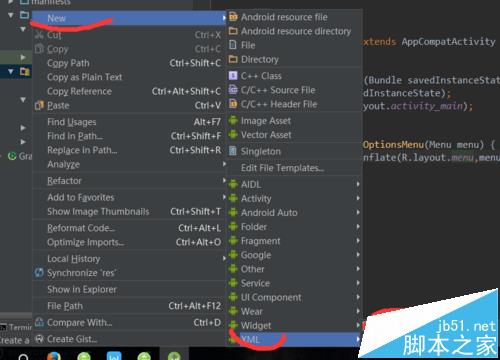This screenshot has width=500, height=360.
Task: Open the Android Auto submenu arrow
Action: (358, 212)
